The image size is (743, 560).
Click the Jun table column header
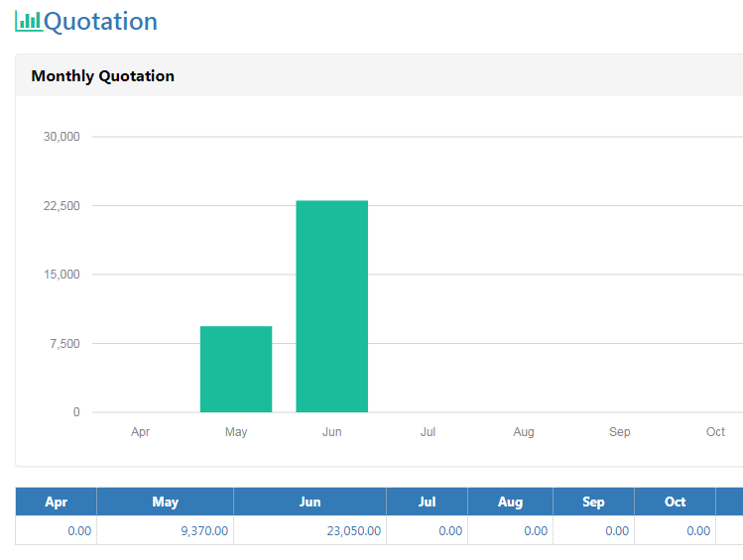pyautogui.click(x=310, y=502)
